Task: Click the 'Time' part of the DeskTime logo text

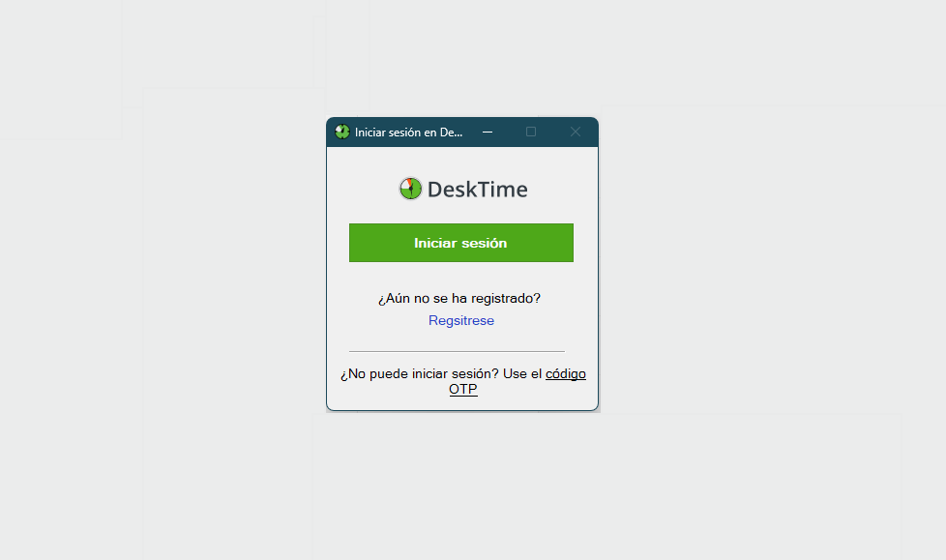Action: 502,190
